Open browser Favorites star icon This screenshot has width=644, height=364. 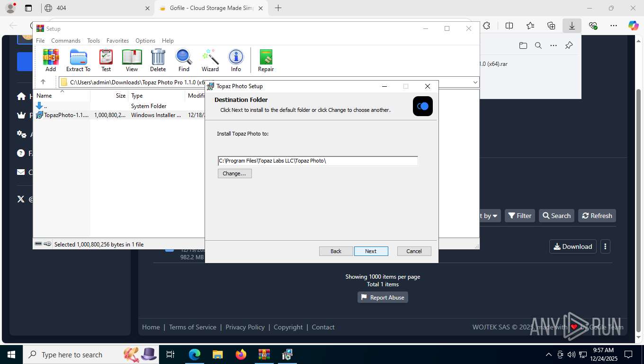[530, 26]
